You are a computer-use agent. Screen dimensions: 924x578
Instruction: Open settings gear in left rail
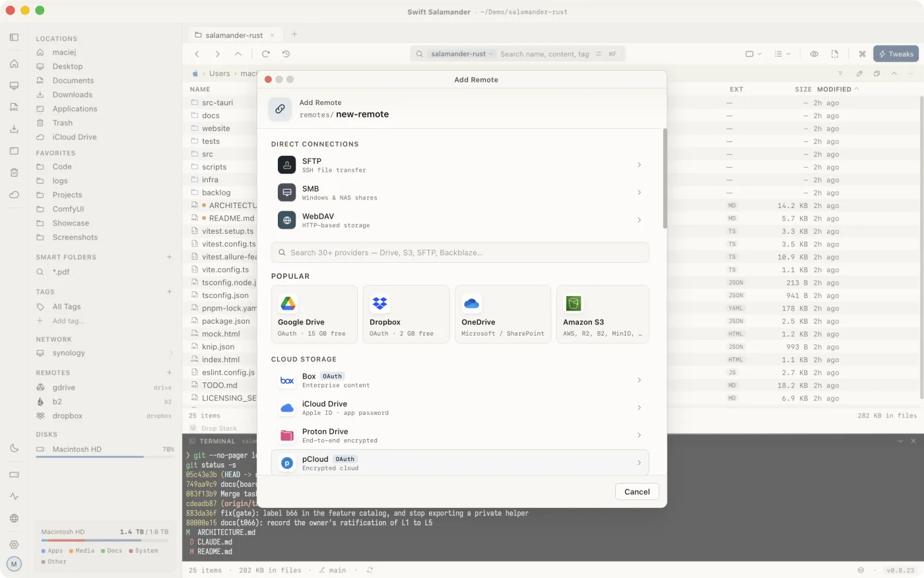[x=14, y=545]
